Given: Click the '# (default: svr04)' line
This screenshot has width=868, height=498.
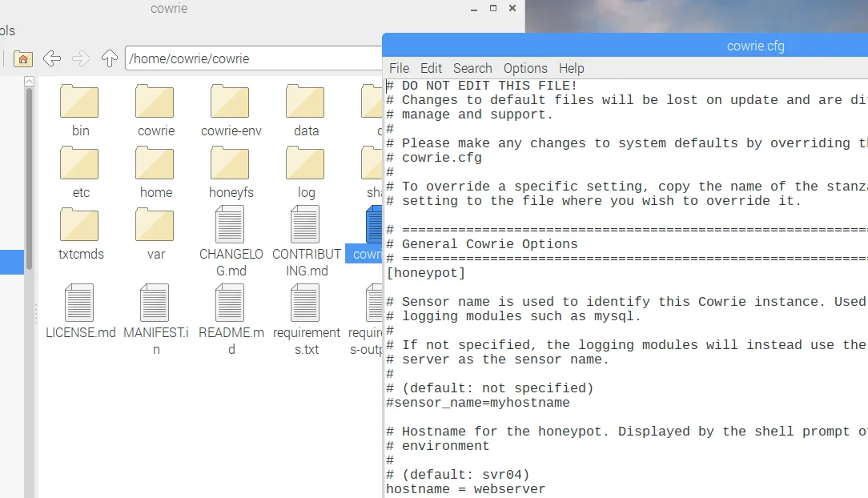Looking at the screenshot, I should pyautogui.click(x=458, y=474).
